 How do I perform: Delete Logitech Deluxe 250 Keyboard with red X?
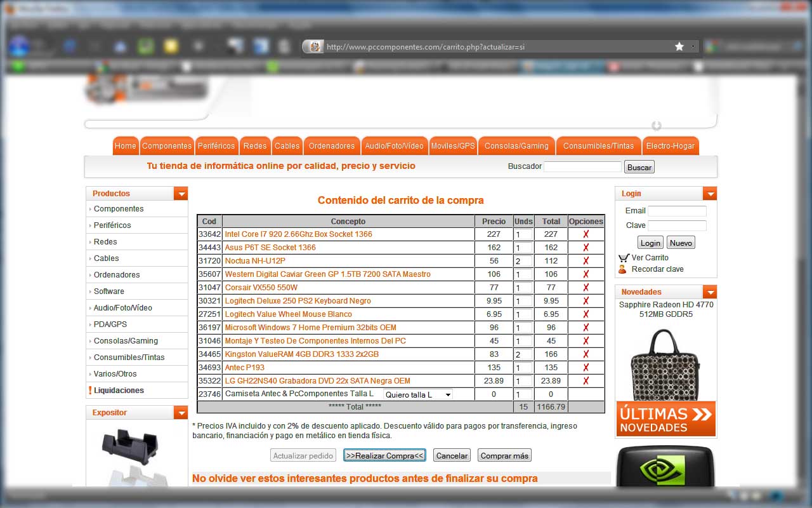[586, 301]
